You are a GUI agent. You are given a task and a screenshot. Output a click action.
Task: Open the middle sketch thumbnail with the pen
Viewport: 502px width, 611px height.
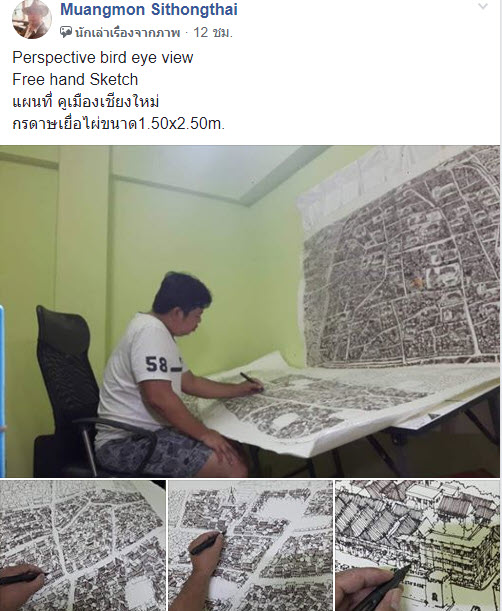tap(250, 546)
